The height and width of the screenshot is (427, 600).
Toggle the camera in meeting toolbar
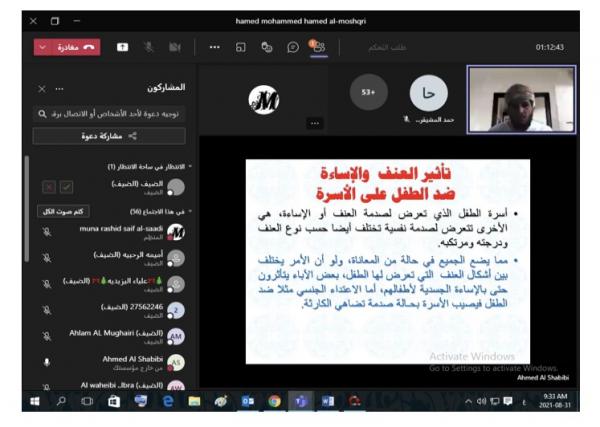[x=174, y=47]
